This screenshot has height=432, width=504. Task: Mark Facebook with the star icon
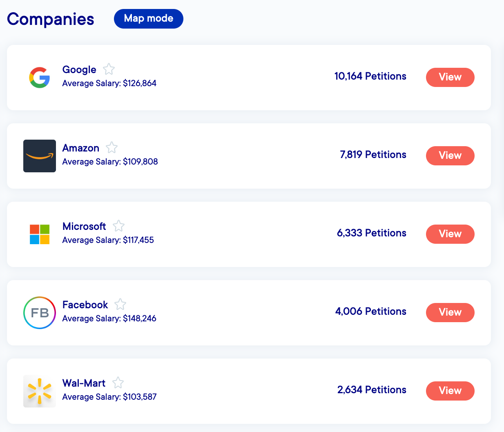[120, 304]
